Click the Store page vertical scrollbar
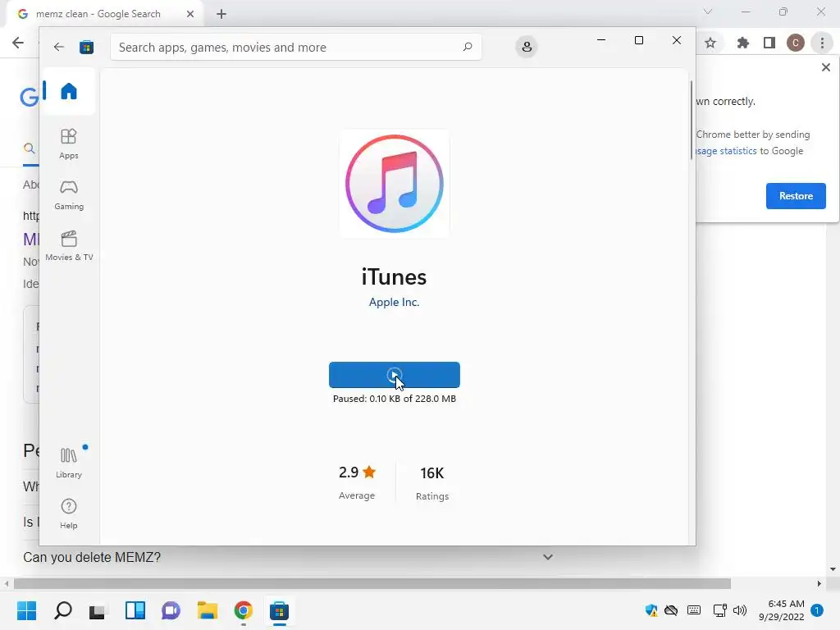The image size is (840, 630). [x=691, y=120]
